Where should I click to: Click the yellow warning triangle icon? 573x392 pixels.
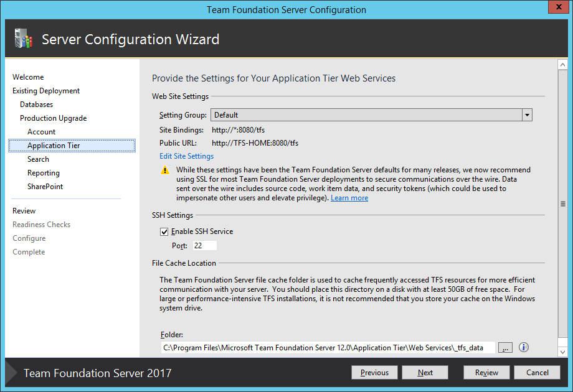pos(165,170)
